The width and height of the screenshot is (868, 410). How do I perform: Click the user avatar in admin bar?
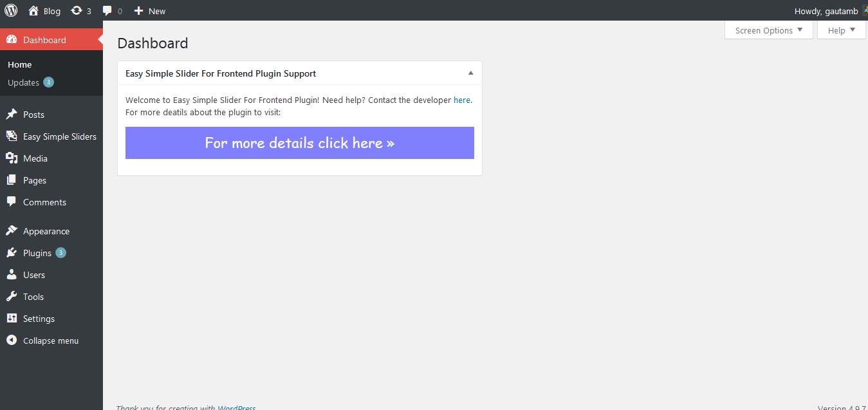[x=865, y=10]
